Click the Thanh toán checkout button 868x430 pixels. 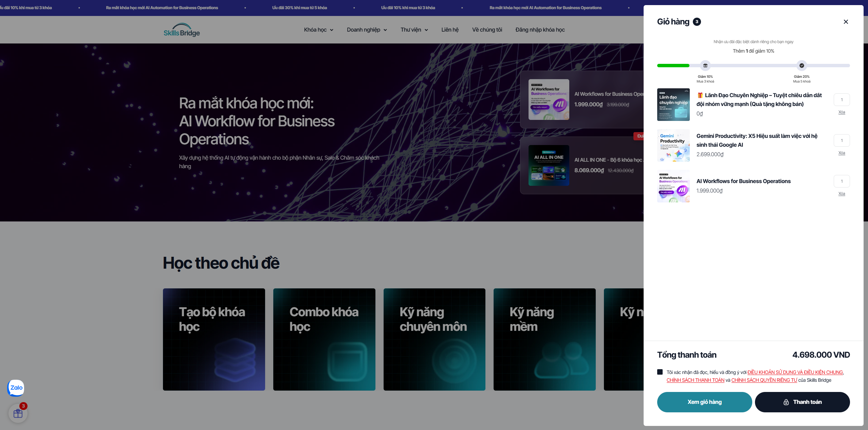point(802,402)
